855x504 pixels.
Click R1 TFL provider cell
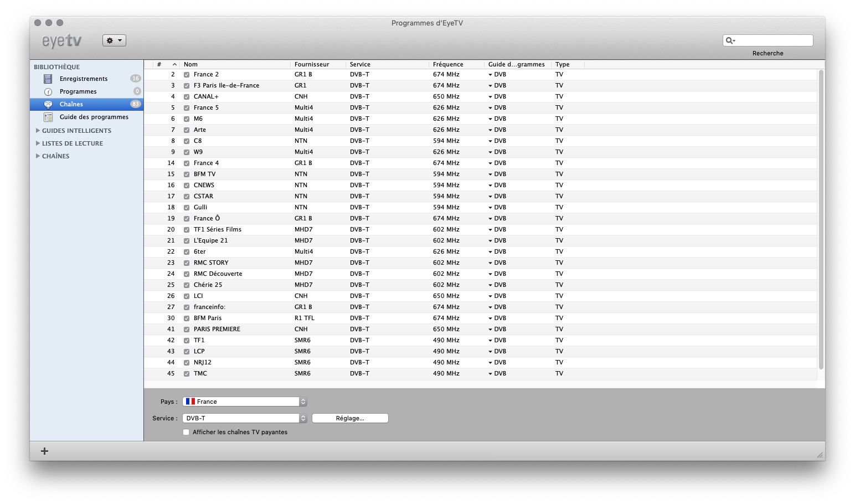coord(305,318)
